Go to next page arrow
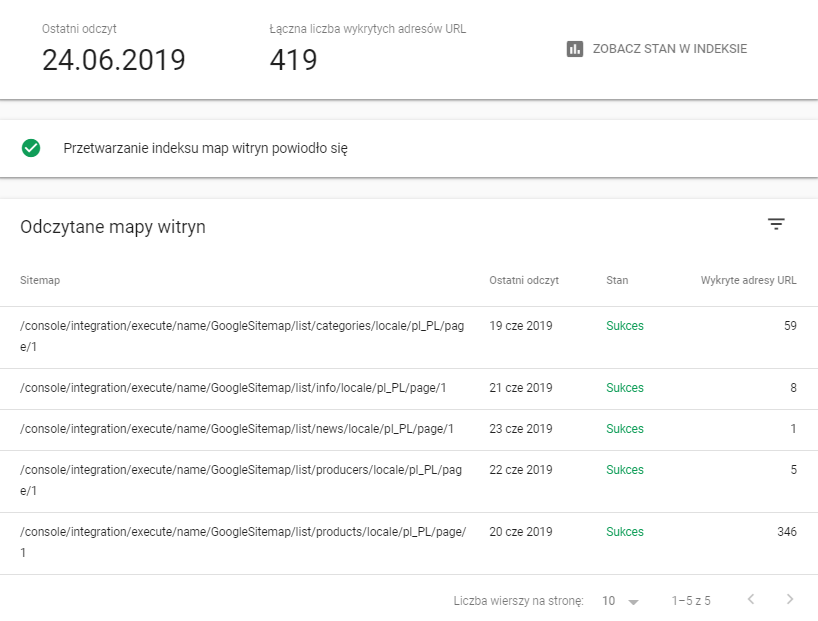This screenshot has width=818, height=621. pyautogui.click(x=790, y=600)
